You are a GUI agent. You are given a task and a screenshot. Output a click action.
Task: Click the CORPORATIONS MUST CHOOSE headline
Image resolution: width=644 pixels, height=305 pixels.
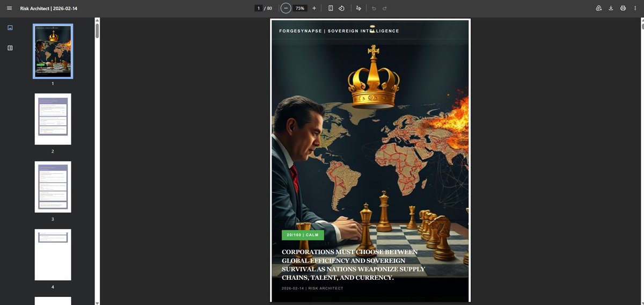click(353, 265)
